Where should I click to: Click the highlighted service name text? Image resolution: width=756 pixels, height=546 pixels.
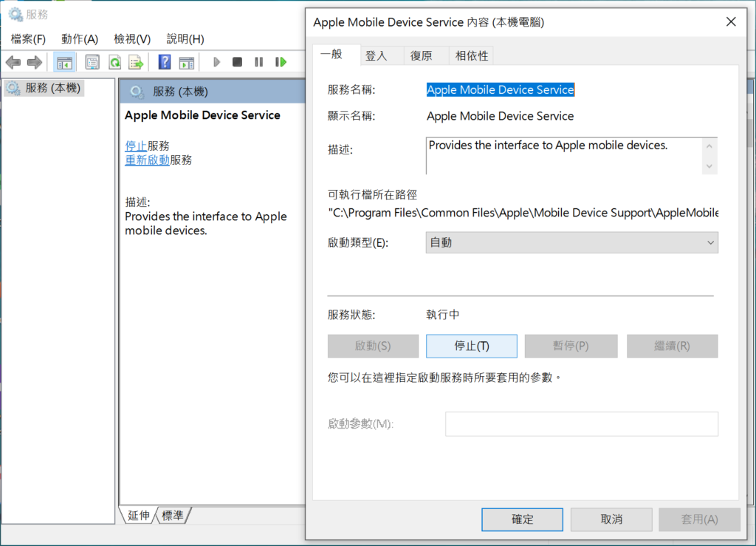(501, 89)
